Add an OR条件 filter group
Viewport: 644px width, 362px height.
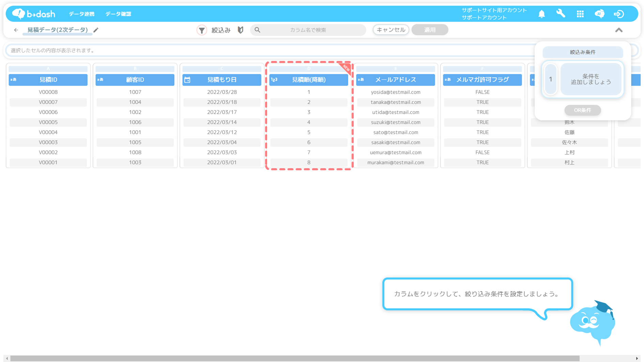582,110
